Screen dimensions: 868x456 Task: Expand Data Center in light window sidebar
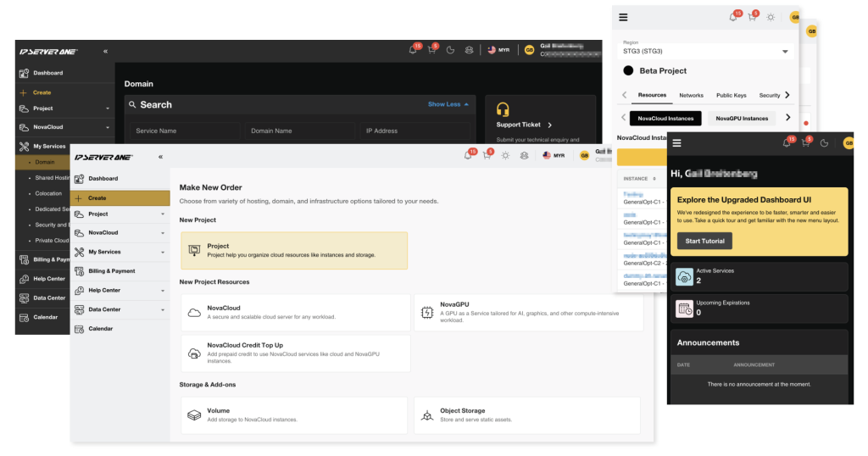[x=120, y=309]
